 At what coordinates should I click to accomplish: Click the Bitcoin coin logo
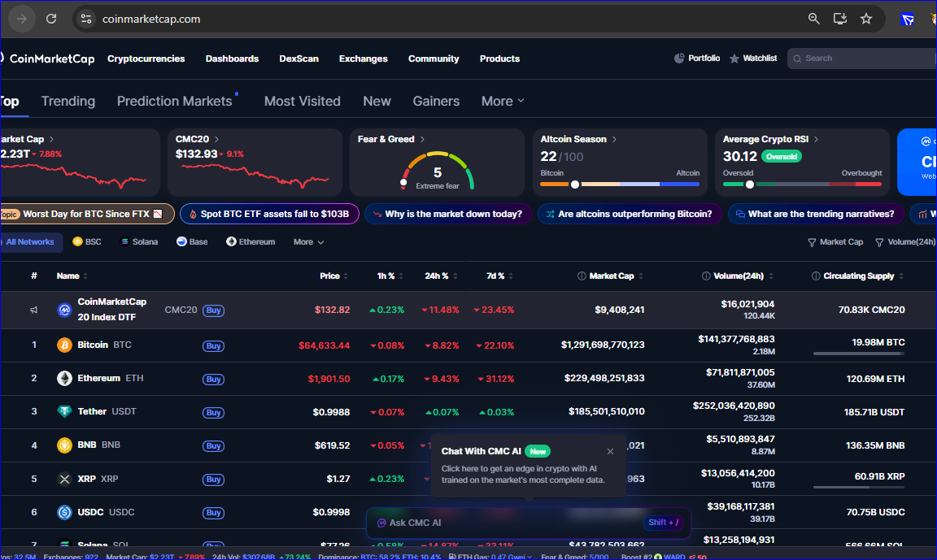click(64, 345)
